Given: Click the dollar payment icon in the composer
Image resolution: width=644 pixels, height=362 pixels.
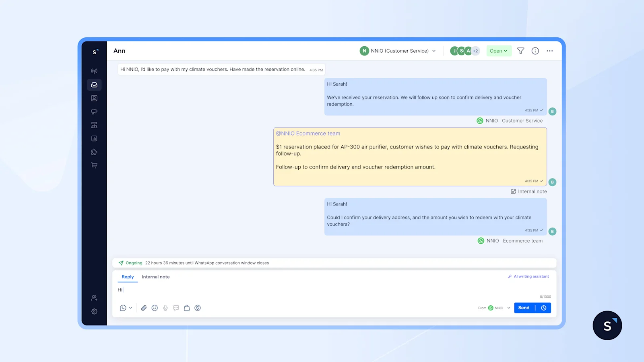Looking at the screenshot, I should 198,308.
